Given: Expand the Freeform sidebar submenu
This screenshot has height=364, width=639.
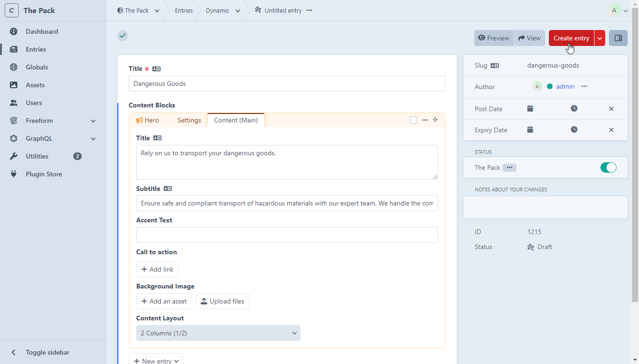Looking at the screenshot, I should [93, 121].
